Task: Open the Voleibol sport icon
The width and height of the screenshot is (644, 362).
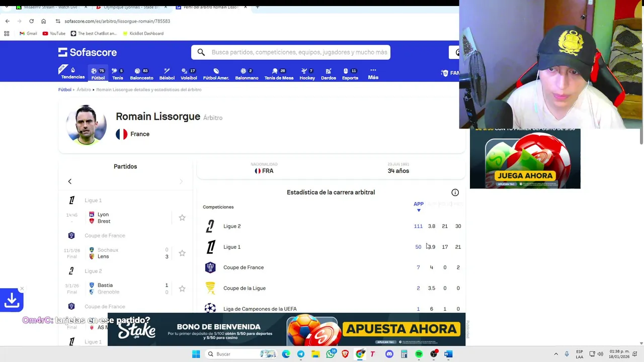Action: [189, 74]
